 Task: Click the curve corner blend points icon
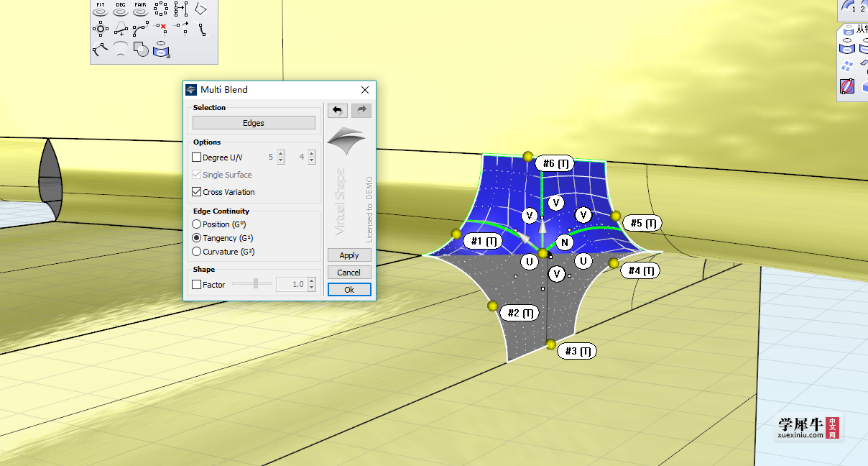click(x=140, y=29)
